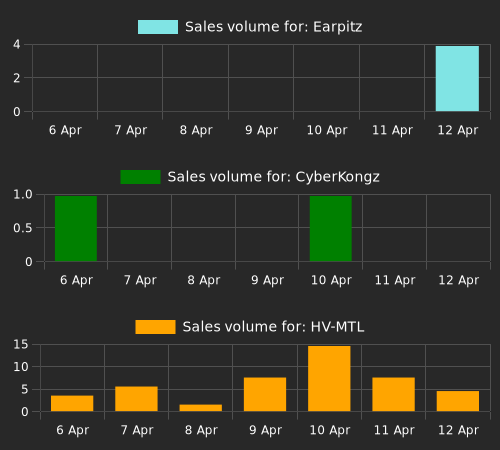Click the '8 Apr' label in HV-MTL chart

[x=201, y=430]
